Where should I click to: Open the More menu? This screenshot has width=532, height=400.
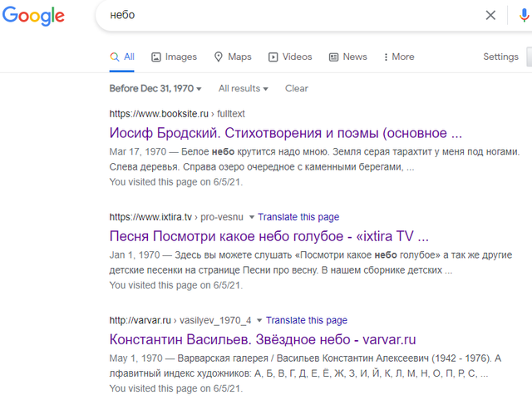[x=399, y=57]
